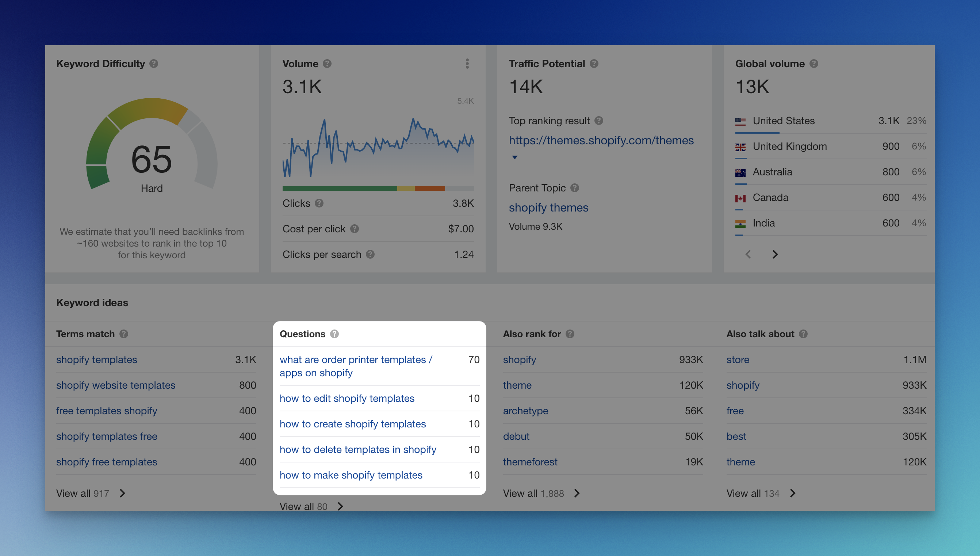Click the United States volume share bar

pyautogui.click(x=757, y=133)
